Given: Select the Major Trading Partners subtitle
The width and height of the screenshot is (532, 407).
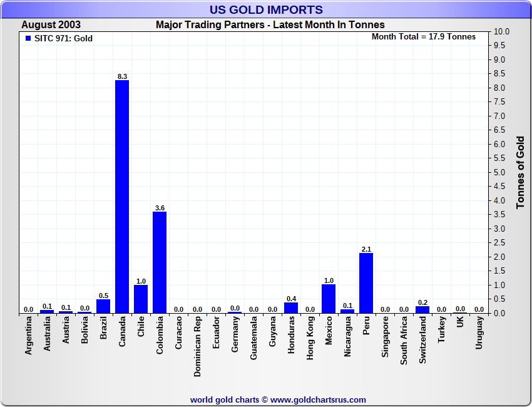Looking at the screenshot, I should [x=270, y=25].
